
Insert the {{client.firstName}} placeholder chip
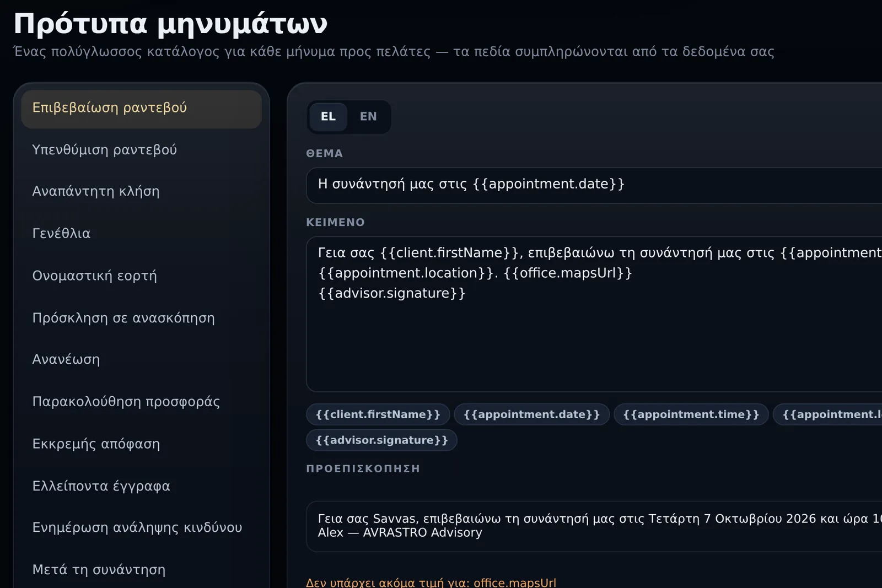click(x=378, y=414)
